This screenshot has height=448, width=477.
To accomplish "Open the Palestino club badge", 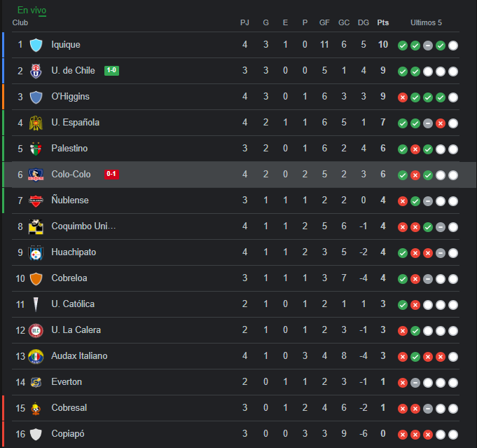I will coord(36,149).
